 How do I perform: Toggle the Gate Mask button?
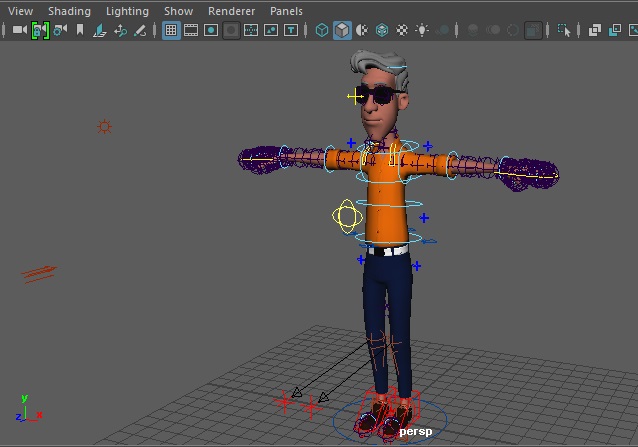[x=231, y=30]
